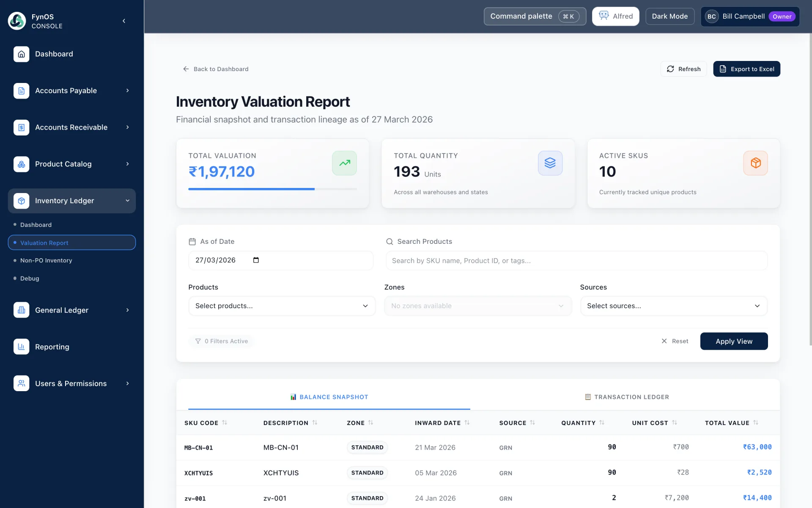The height and width of the screenshot is (508, 812).
Task: Click the General Ledger icon
Action: [22, 310]
